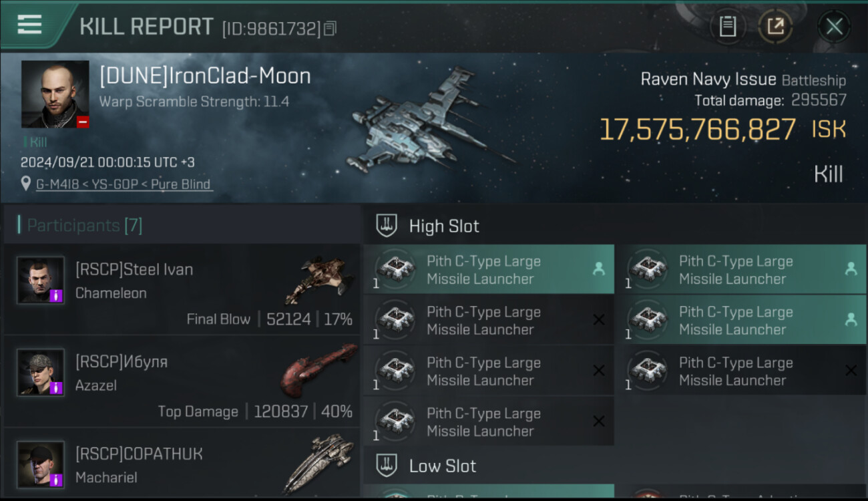Collapse the High Slot section
Screen dimensions: 868x501
(444, 226)
